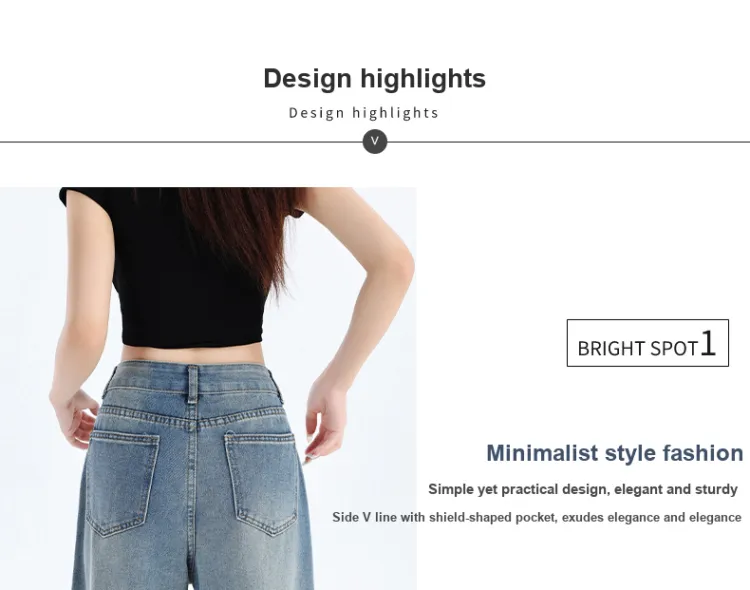
Task: Click the horizontal divider line right side
Action: (x=568, y=142)
